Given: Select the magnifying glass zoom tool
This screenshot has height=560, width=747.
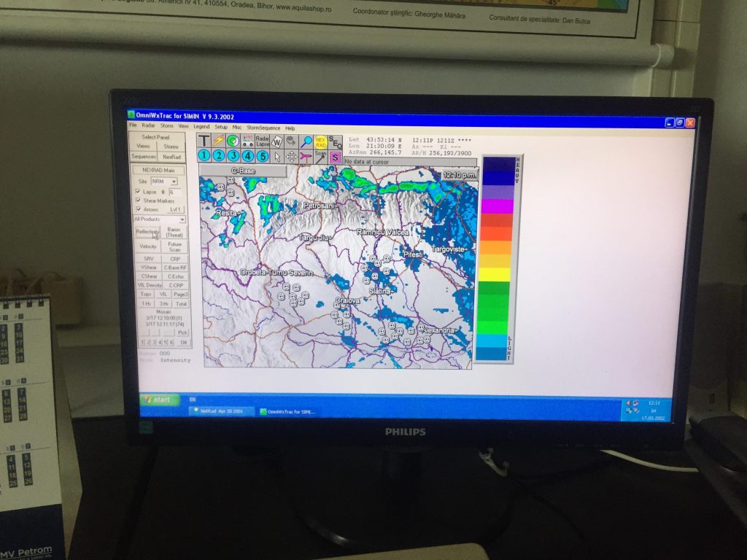Looking at the screenshot, I should pyautogui.click(x=306, y=141).
